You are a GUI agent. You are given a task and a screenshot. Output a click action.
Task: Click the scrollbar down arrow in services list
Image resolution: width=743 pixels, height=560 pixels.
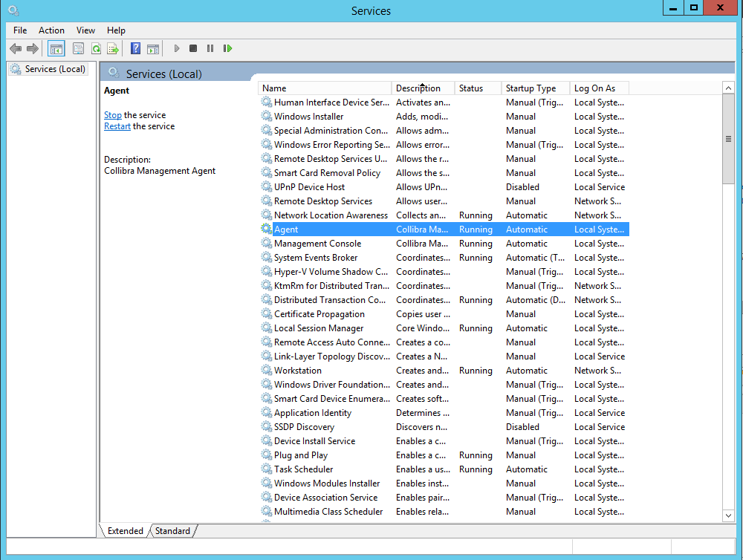[x=728, y=515]
